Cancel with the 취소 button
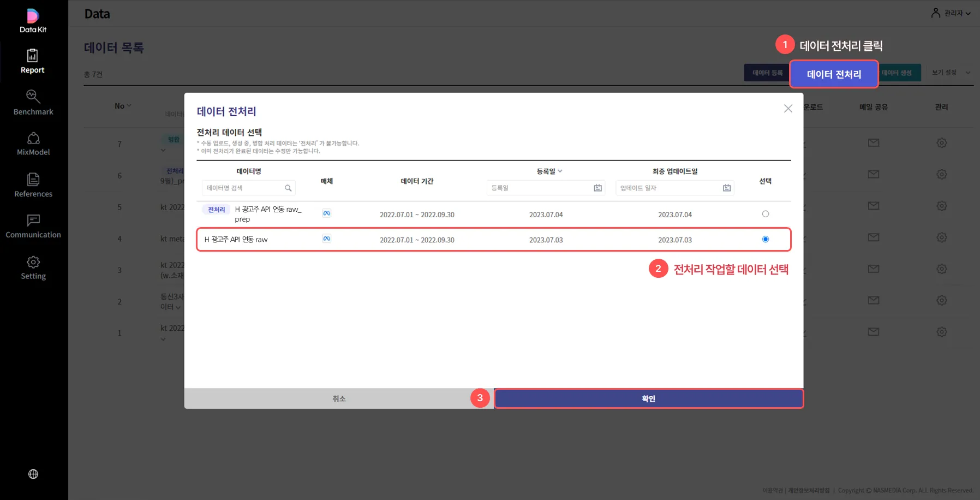Image resolution: width=980 pixels, height=500 pixels. [339, 398]
